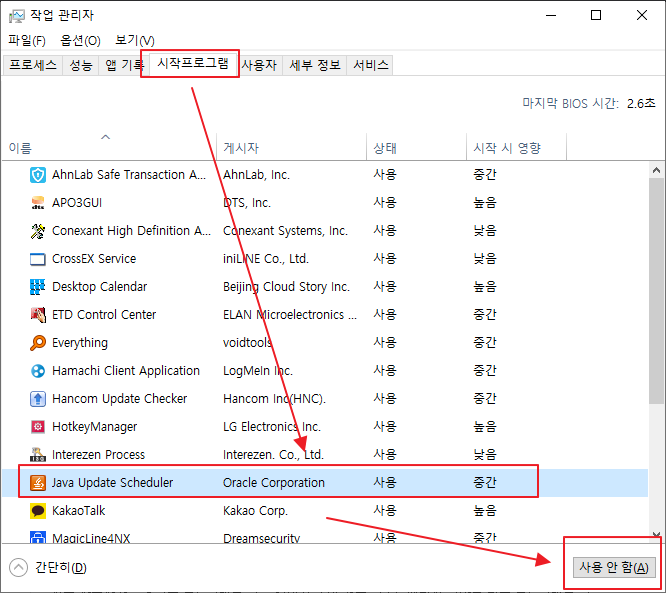Screen dimensions: 666x593
Task: Select ETD Control Center entry
Action: point(104,315)
